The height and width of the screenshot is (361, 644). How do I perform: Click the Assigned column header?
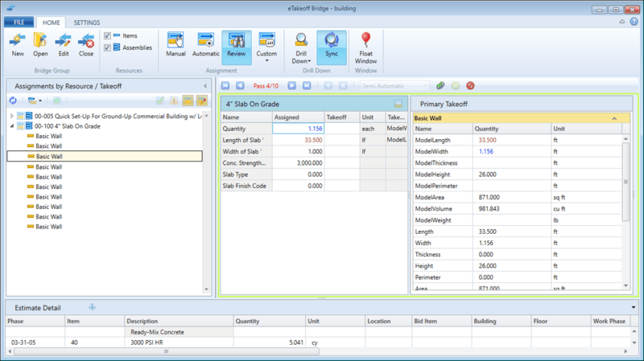pyautogui.click(x=298, y=117)
